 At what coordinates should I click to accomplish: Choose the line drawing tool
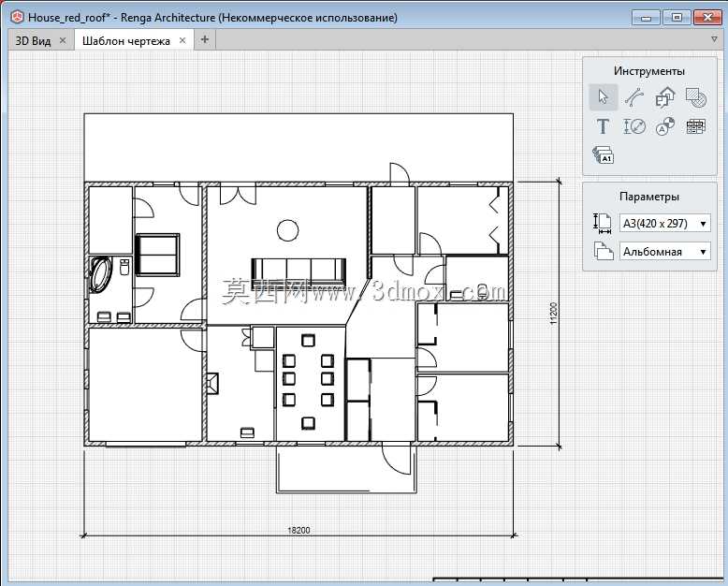[x=634, y=97]
